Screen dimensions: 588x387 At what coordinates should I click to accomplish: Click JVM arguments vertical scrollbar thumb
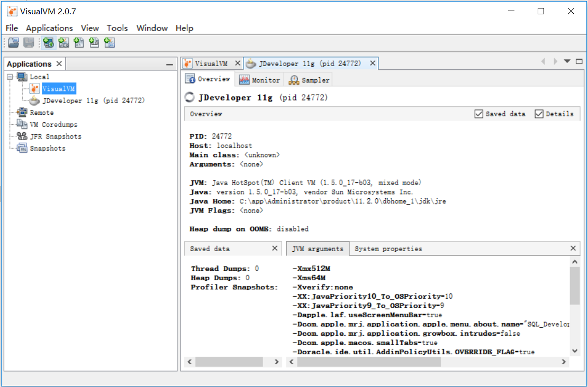coord(574,286)
